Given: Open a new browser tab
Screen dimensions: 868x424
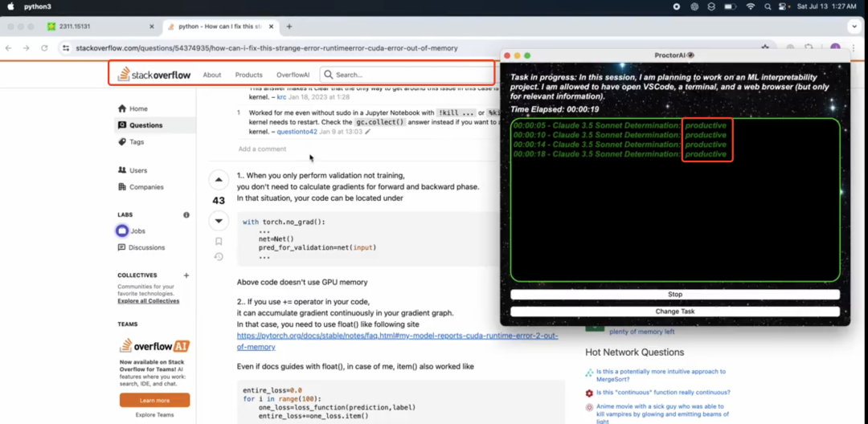Looking at the screenshot, I should (289, 26).
